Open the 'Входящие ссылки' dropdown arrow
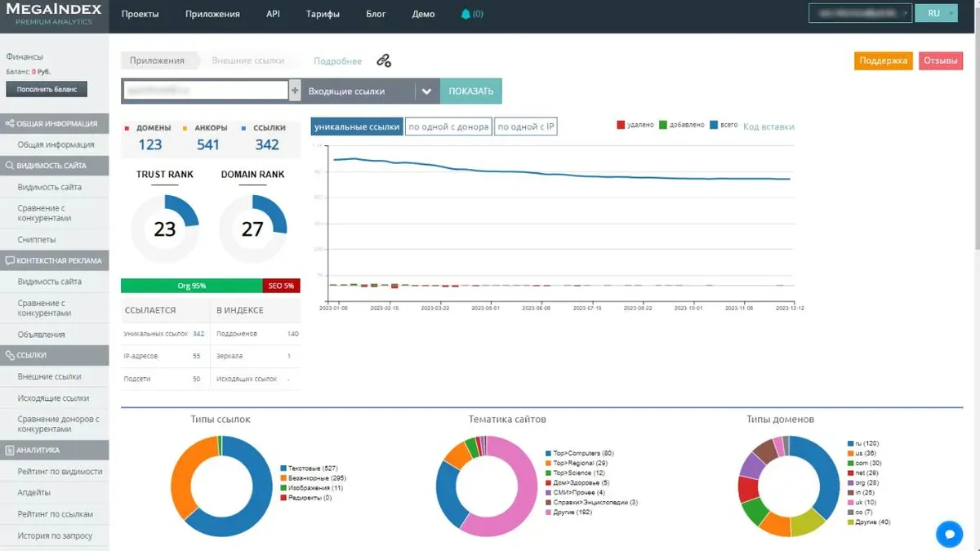980x551 pixels. point(426,91)
